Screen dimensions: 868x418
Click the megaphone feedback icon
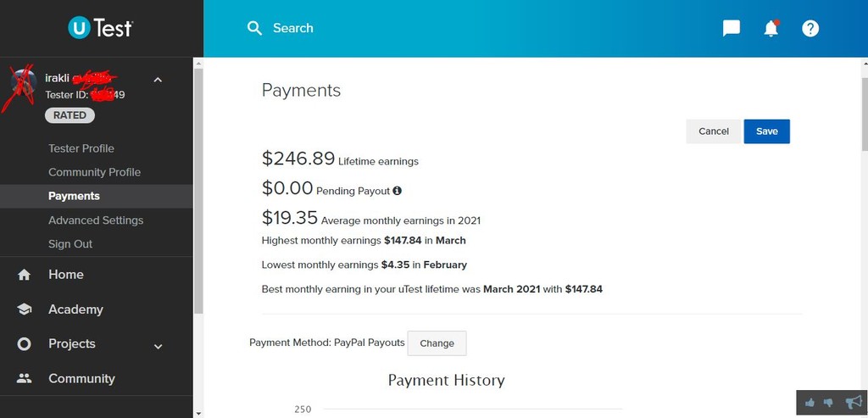click(x=854, y=402)
